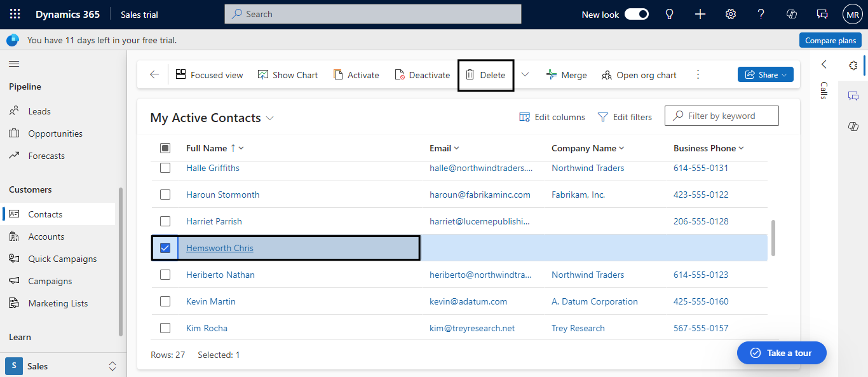Open the help question mark icon

click(761, 14)
